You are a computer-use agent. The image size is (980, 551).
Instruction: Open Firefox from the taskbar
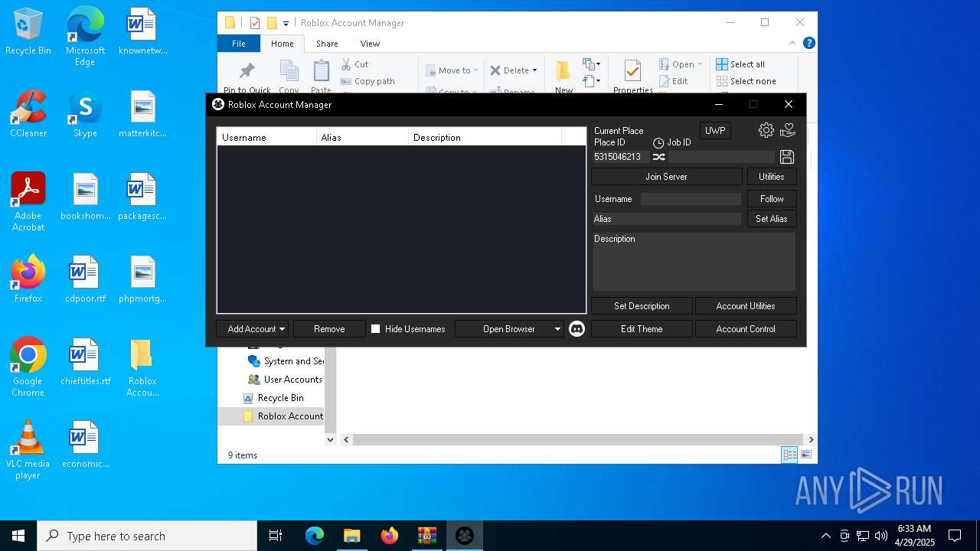point(390,536)
